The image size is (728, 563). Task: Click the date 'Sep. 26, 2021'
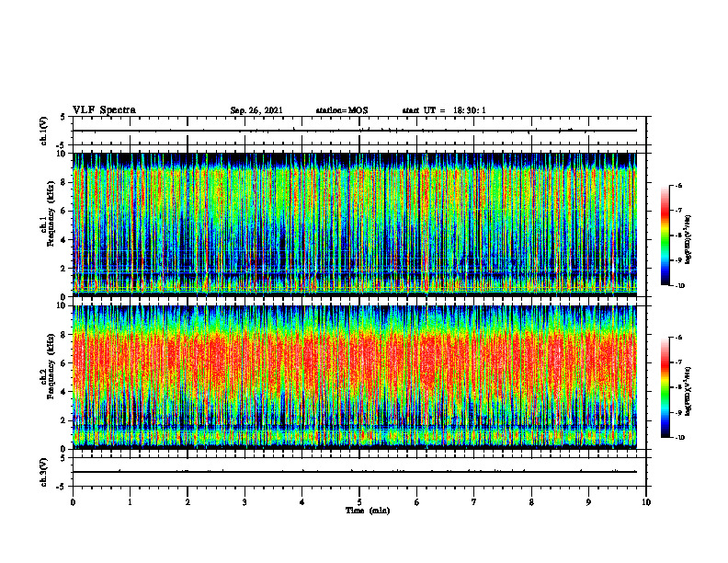coord(256,110)
